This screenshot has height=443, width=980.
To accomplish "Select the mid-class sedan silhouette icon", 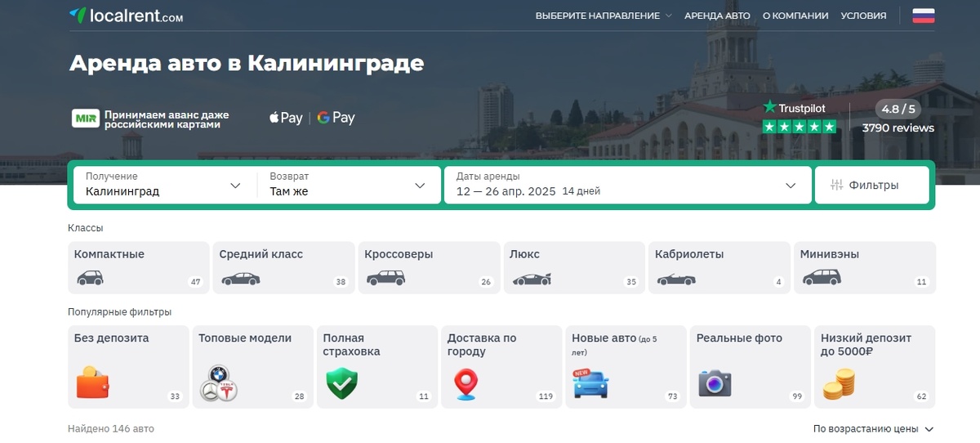I will click(240, 279).
